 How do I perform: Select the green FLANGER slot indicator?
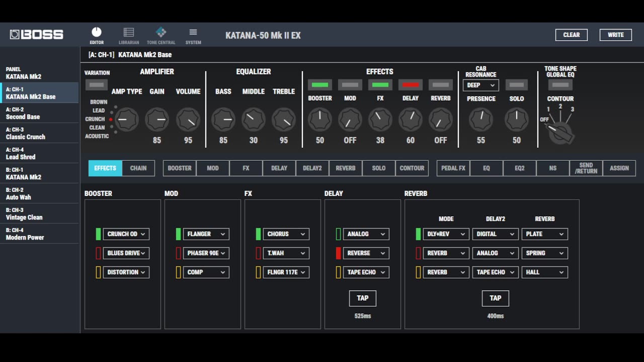(x=179, y=234)
